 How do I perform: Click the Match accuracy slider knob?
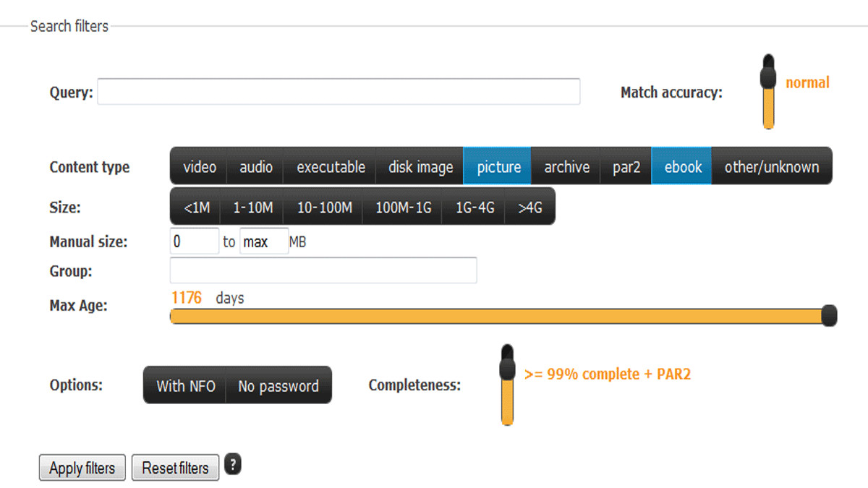768,72
